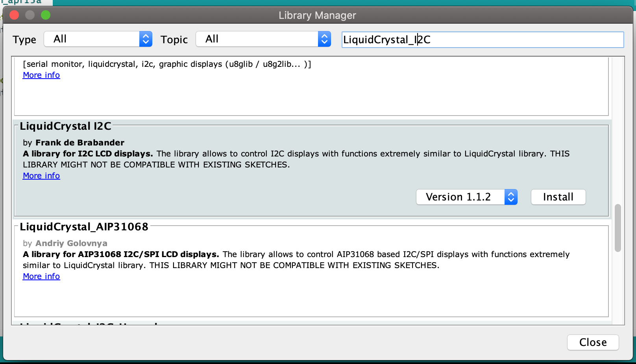Open More info for LiquidCrystal I2C
Image resolution: width=636 pixels, height=364 pixels.
click(x=41, y=176)
